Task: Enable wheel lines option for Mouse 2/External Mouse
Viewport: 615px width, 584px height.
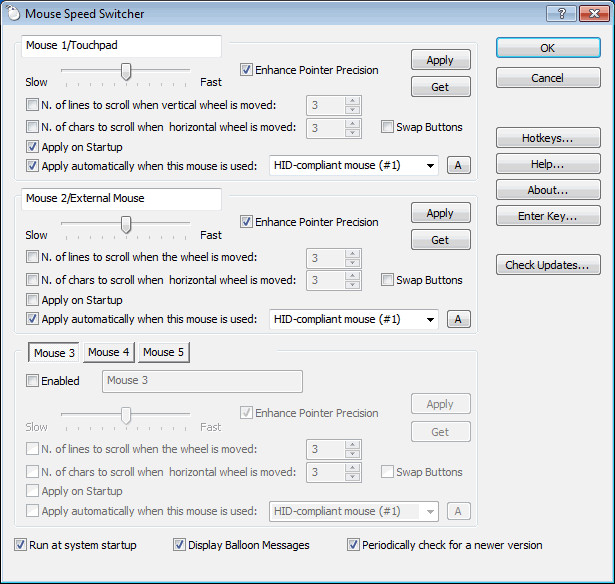Action: tap(32, 257)
